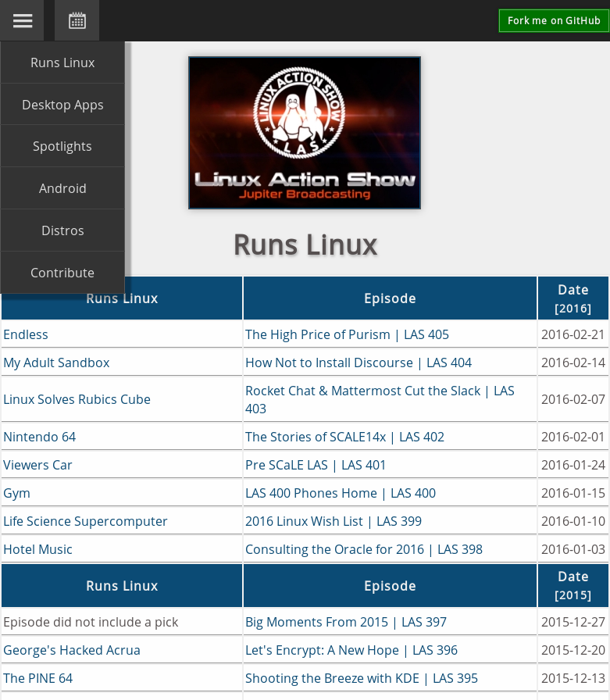Click the Gym link
Viewport: 610px width, 700px height.
(16, 493)
